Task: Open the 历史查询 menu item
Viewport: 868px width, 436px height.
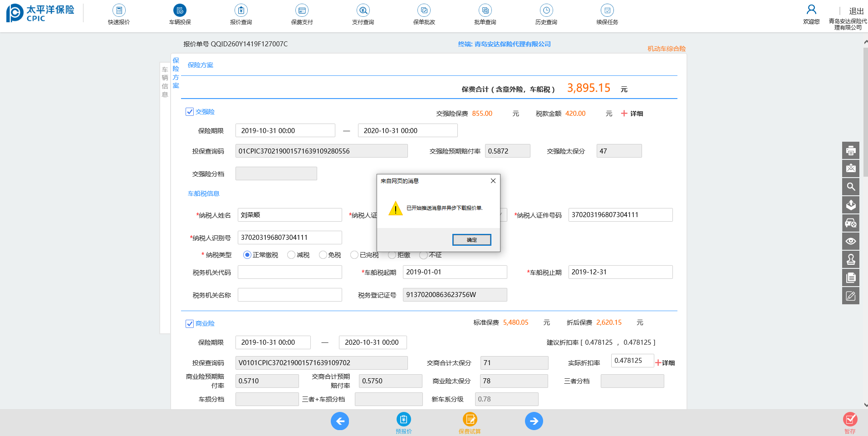Action: tap(546, 15)
